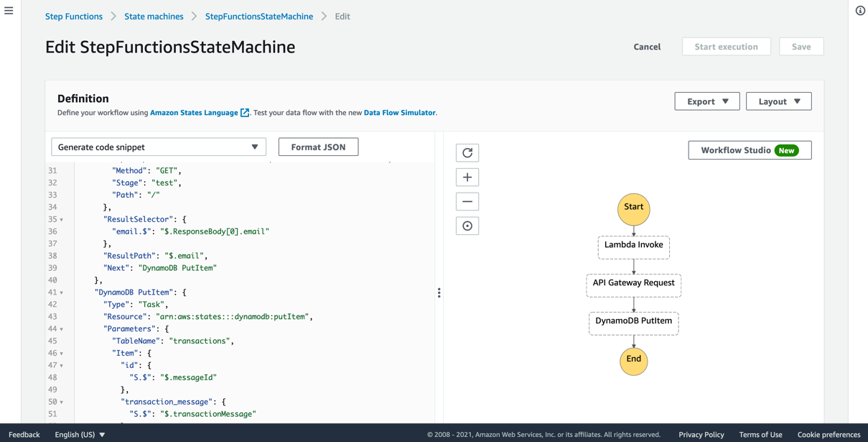Open Cookie preferences
The height and width of the screenshot is (442, 868).
click(x=829, y=434)
